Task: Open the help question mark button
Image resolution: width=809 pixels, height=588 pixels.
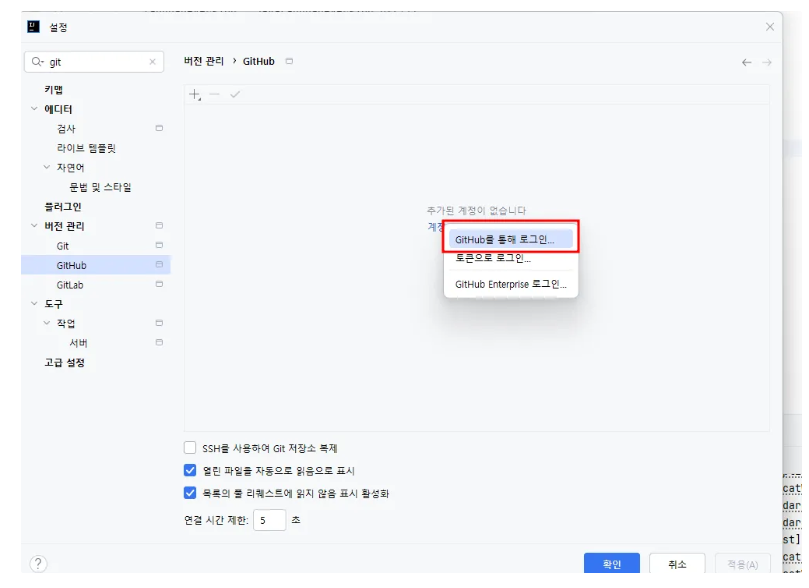Action: coord(38,563)
